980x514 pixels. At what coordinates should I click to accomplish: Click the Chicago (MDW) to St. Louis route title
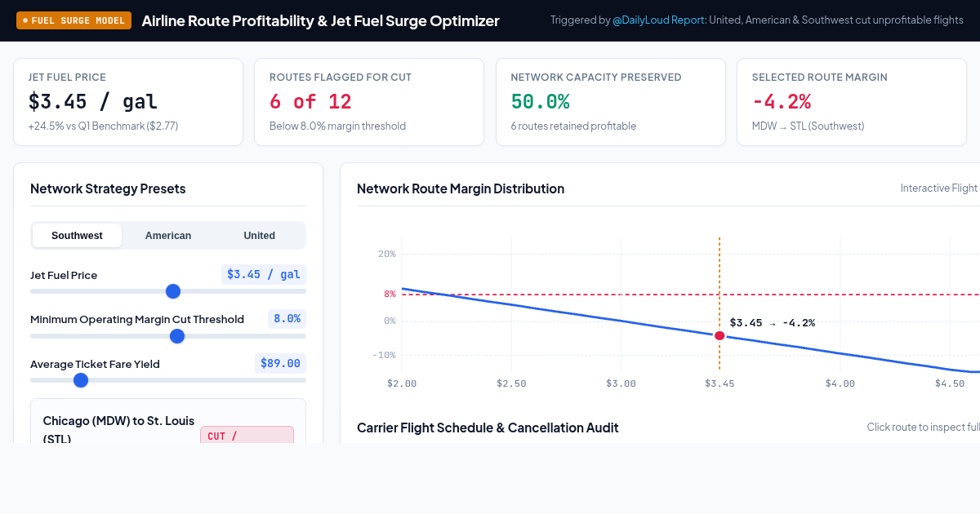(x=118, y=430)
